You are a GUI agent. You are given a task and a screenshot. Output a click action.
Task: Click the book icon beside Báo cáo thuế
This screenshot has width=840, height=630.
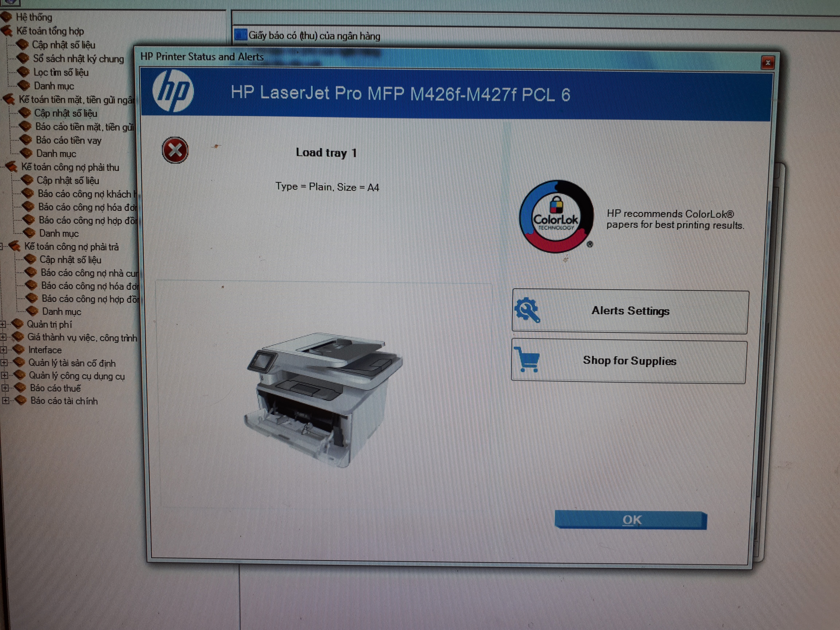coord(20,388)
